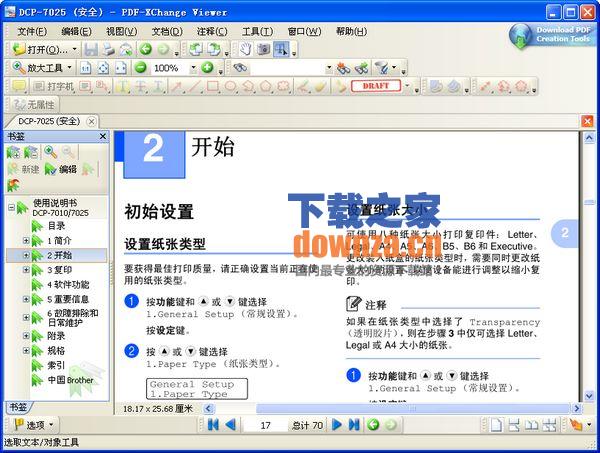Screen dimensions: 600x453
Task: Click the Fit Page icon
Action: pyautogui.click(x=103, y=68)
